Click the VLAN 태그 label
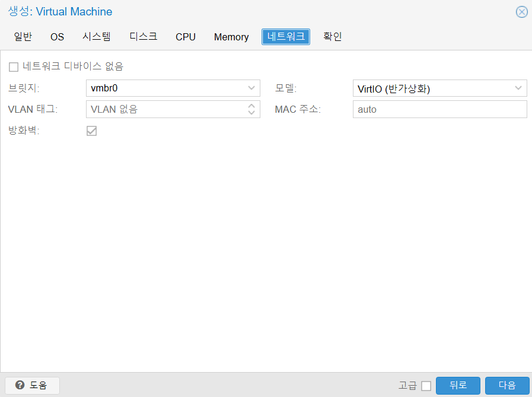The width and height of the screenshot is (532, 397). coord(33,109)
